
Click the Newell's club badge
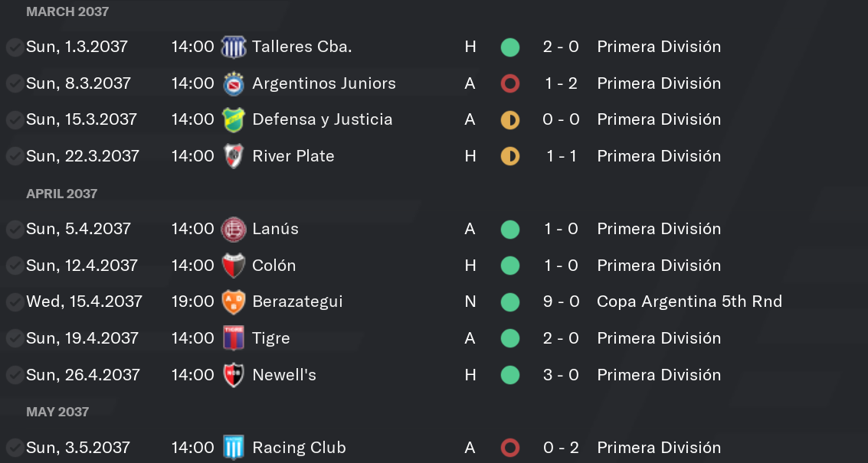click(x=233, y=375)
